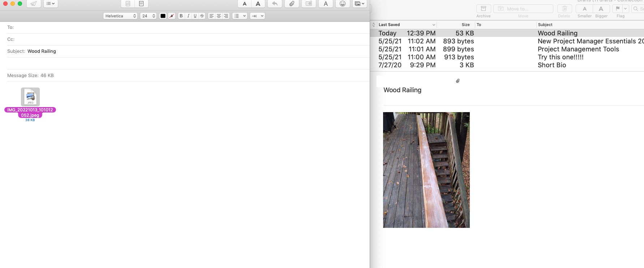Select the Short Bio draft
This screenshot has width=644, height=268.
click(507, 65)
